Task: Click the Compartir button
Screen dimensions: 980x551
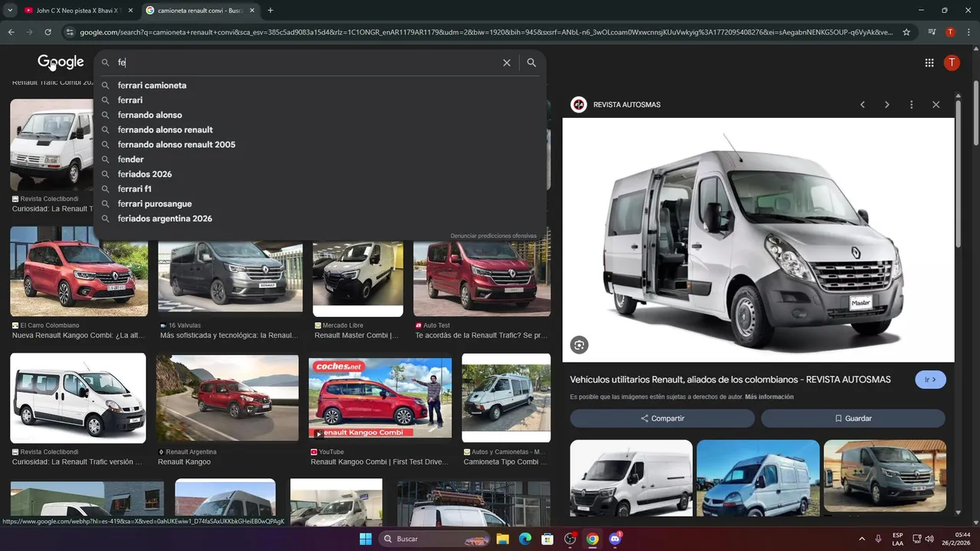Action: [662, 419]
